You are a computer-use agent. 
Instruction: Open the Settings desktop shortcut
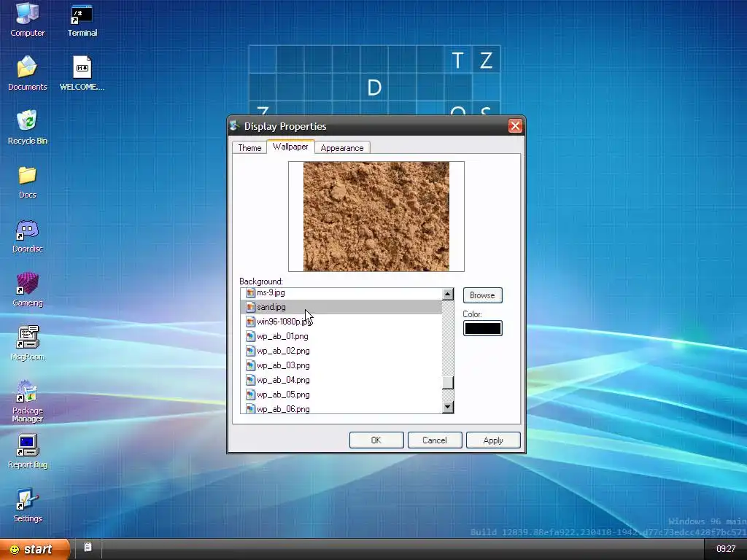point(27,506)
